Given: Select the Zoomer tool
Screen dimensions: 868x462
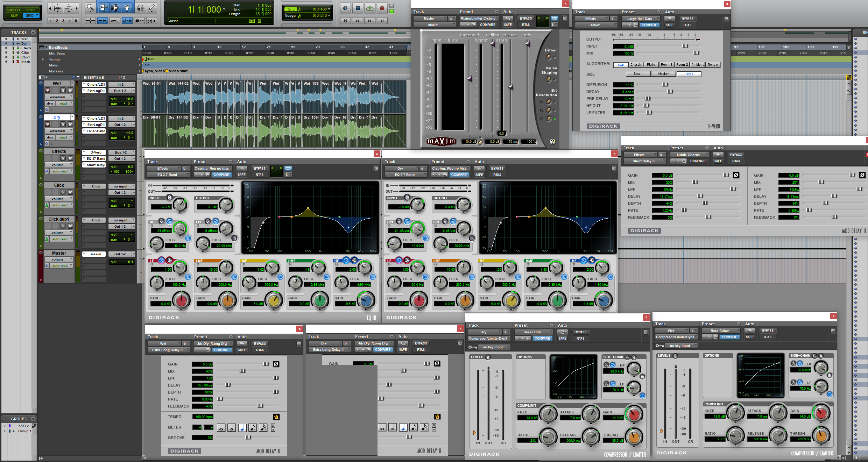Looking at the screenshot, I should tap(90, 7).
